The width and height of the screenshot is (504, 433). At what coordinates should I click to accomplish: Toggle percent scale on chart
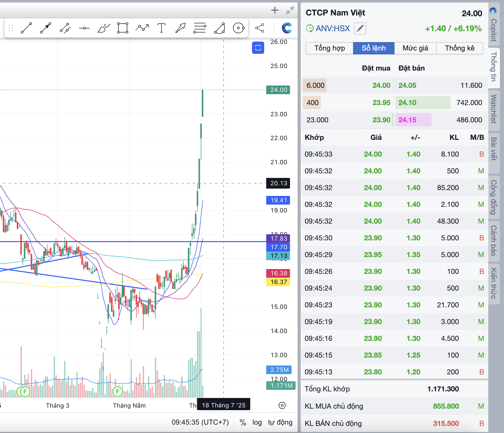[243, 422]
